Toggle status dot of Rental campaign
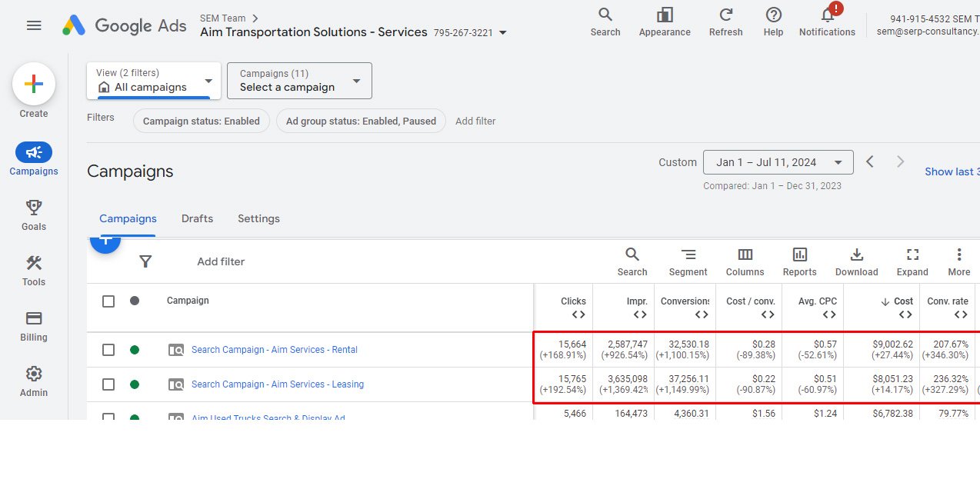This screenshot has width=980, height=499. pyautogui.click(x=135, y=350)
